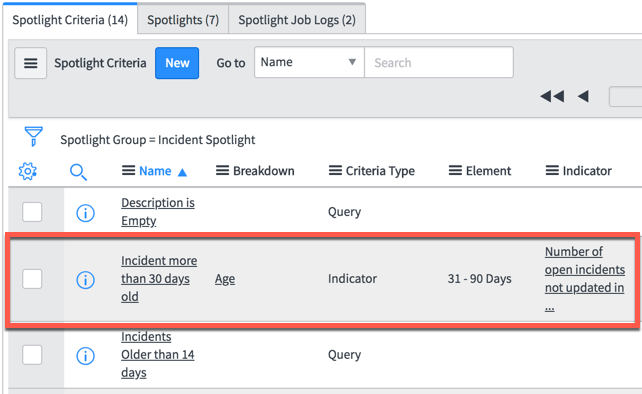
Task: Select Incidents Older than 14 days checkbox
Action: [32, 355]
